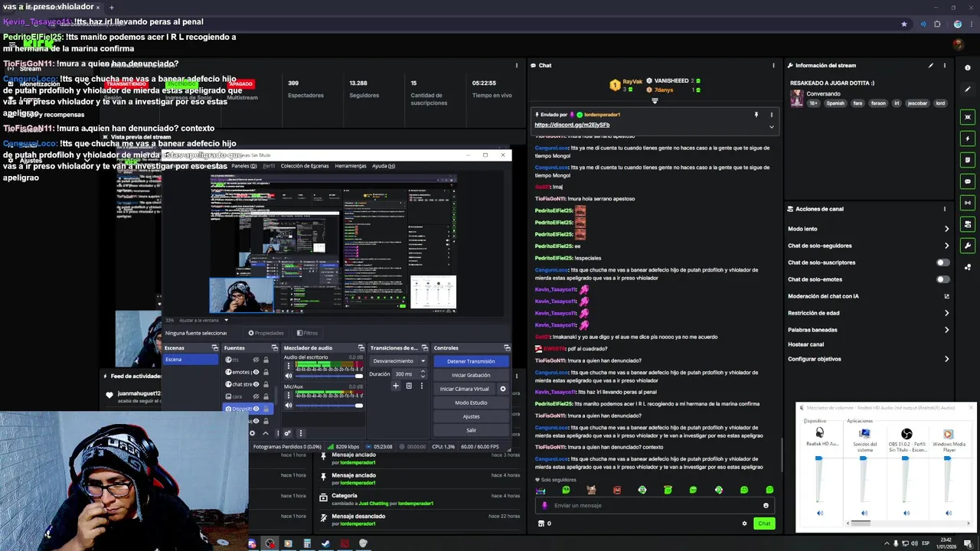
Task: Lock the cara source
Action: click(266, 396)
